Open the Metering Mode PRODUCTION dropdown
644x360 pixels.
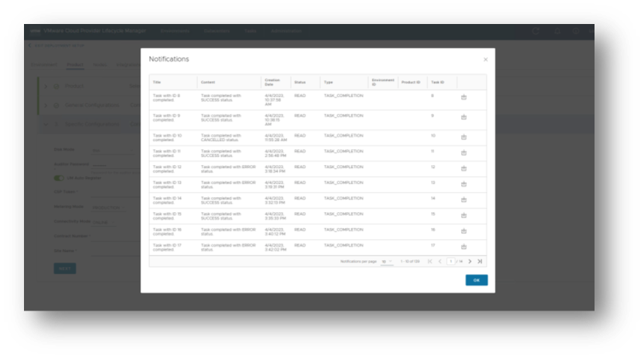[109, 208]
